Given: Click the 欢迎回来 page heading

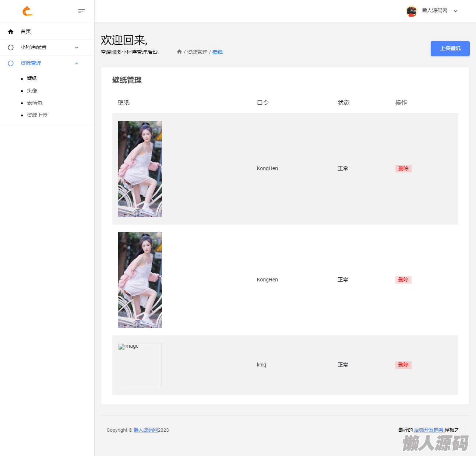Looking at the screenshot, I should point(124,40).
